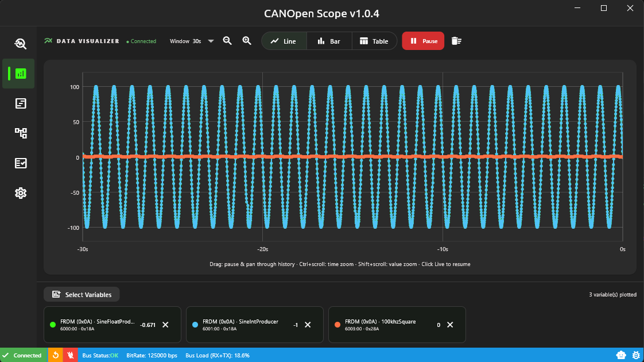The height and width of the screenshot is (362, 644).
Task: Click the chart usage hint text
Action: [340, 264]
